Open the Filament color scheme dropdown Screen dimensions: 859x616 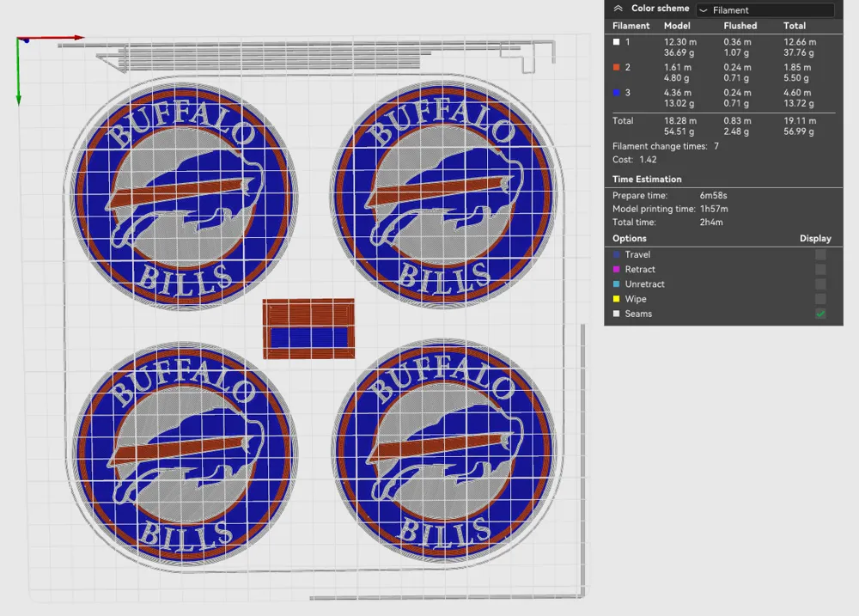(765, 9)
